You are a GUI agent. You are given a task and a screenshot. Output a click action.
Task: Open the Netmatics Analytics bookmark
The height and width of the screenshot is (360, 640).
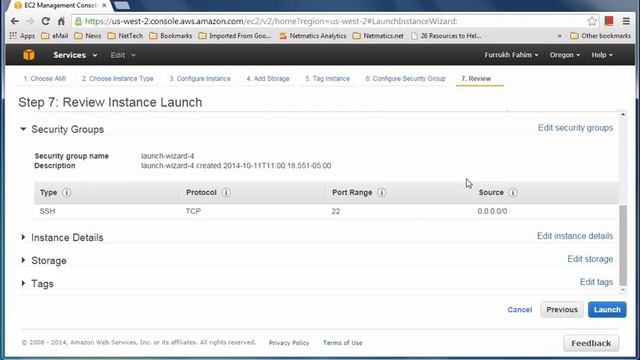pyautogui.click(x=313, y=36)
